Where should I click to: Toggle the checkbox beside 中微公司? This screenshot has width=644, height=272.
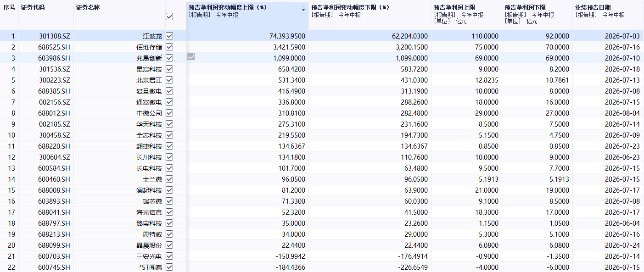click(x=169, y=113)
